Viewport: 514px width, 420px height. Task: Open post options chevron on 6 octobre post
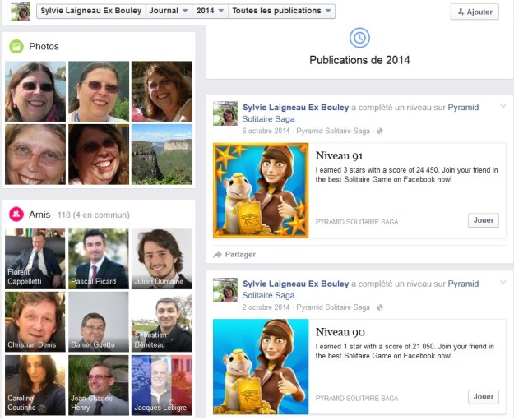[x=502, y=106]
